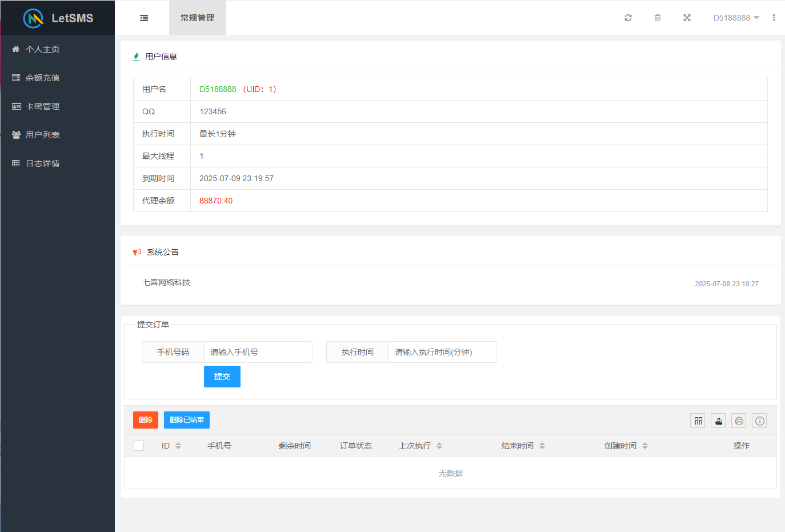Click the export data icon above the table
Screen dimensions: 785x532
click(718, 421)
